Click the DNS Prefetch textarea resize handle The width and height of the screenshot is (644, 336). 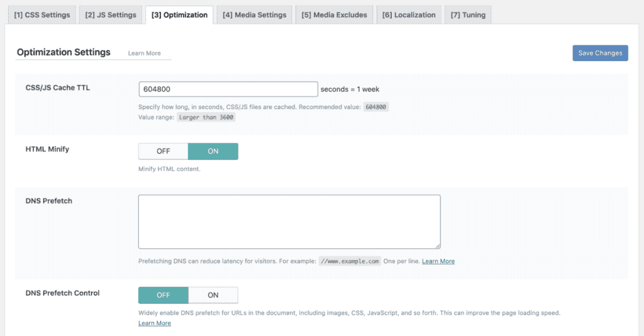(x=438, y=246)
